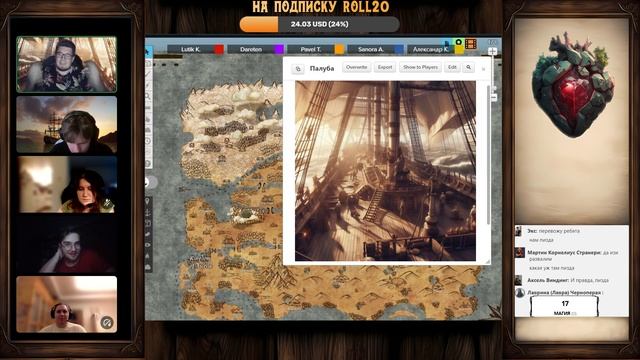Click Мартин Корнелиус avatar in chat

click(520, 253)
